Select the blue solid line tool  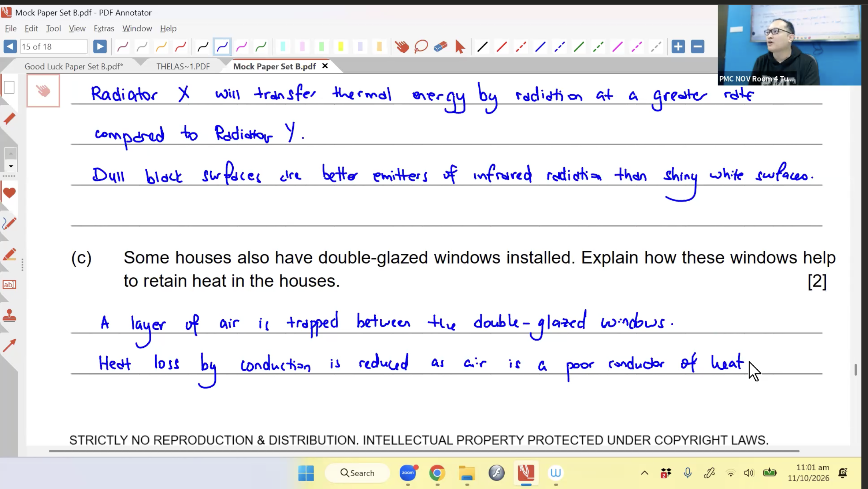(540, 46)
